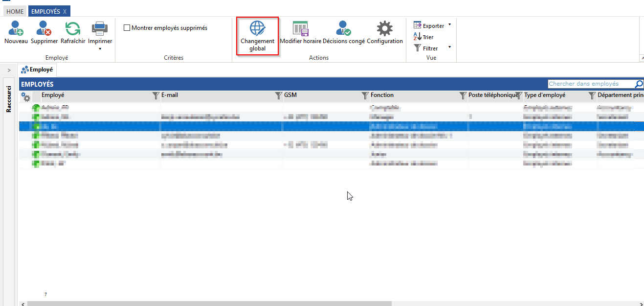This screenshot has height=306, width=644.
Task: Click in Chercher dans employés field
Action: pos(590,84)
